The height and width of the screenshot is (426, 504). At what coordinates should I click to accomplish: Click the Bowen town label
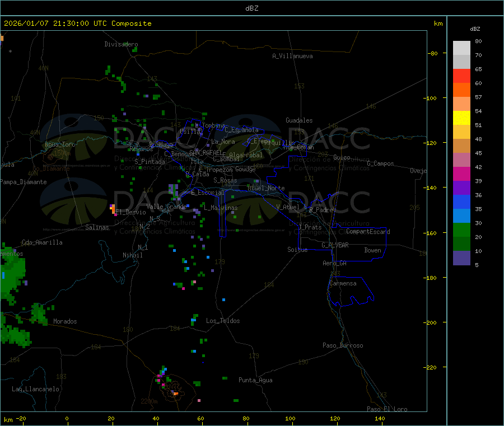372,250
